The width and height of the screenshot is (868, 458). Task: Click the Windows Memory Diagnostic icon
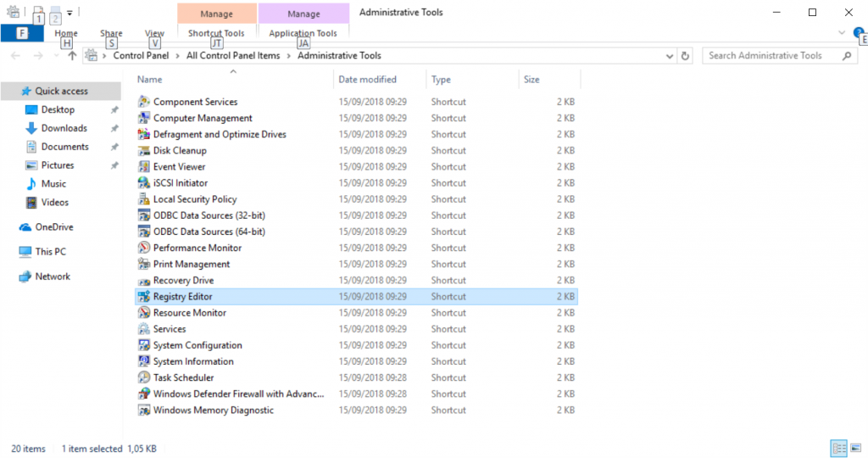(144, 410)
